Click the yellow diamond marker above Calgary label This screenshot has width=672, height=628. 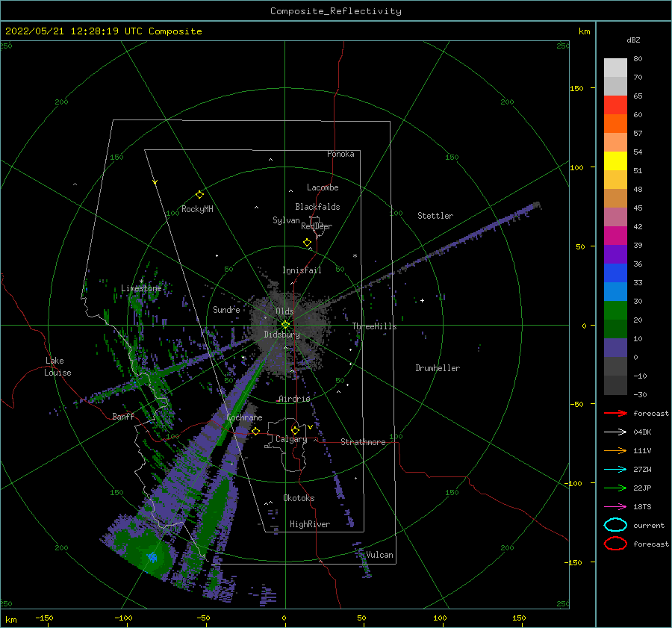point(295,430)
